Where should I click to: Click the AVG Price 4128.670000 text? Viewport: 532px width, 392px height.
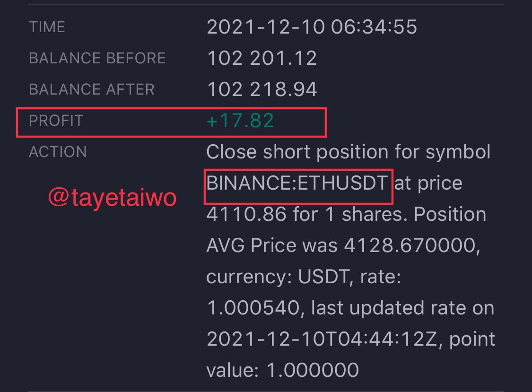pos(343,245)
